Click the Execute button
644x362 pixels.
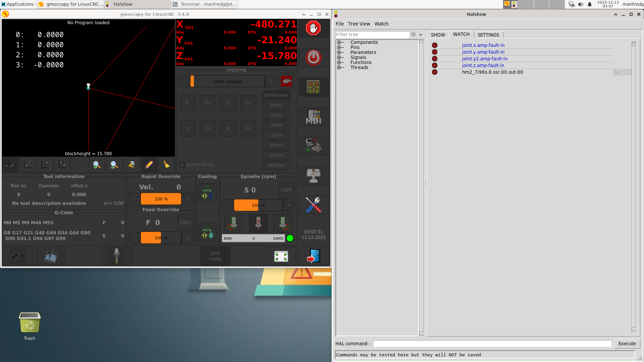(x=627, y=344)
